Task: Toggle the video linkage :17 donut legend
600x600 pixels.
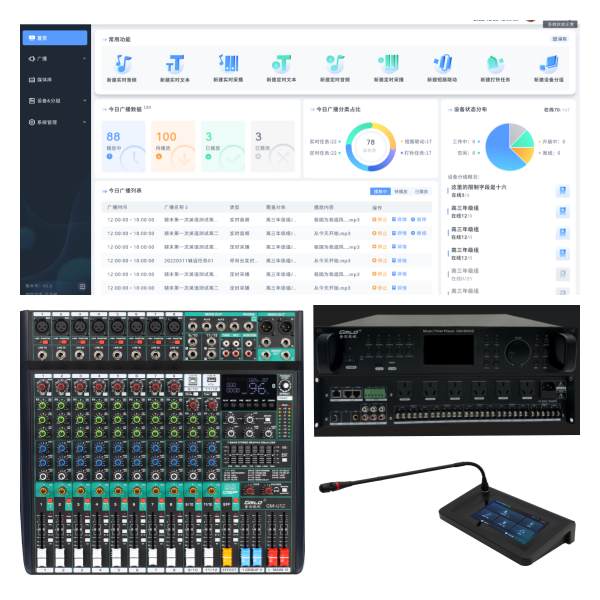Action: click(416, 142)
